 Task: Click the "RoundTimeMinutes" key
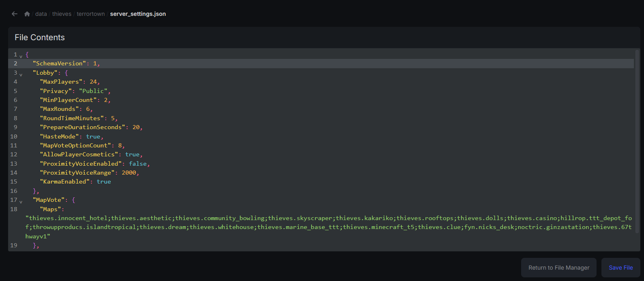click(x=72, y=118)
